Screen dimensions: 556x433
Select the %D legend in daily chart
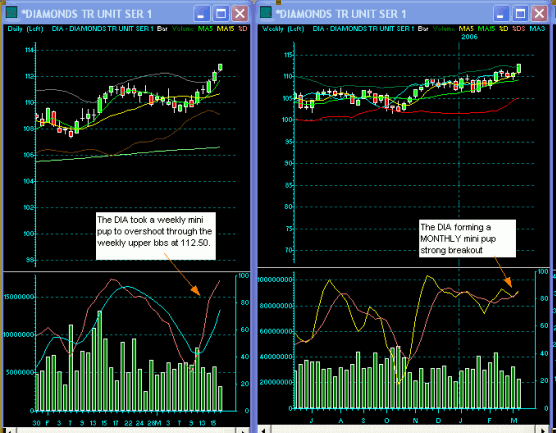pyautogui.click(x=243, y=29)
